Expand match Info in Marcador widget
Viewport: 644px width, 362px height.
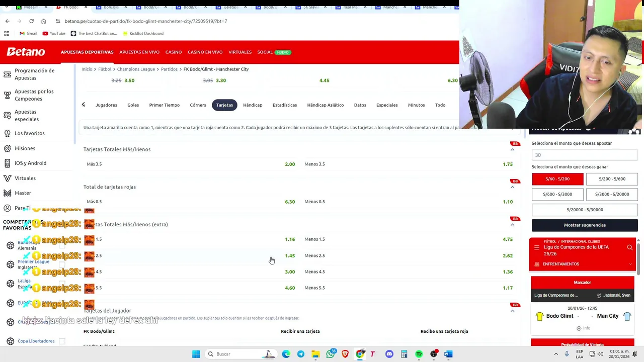pos(583,328)
